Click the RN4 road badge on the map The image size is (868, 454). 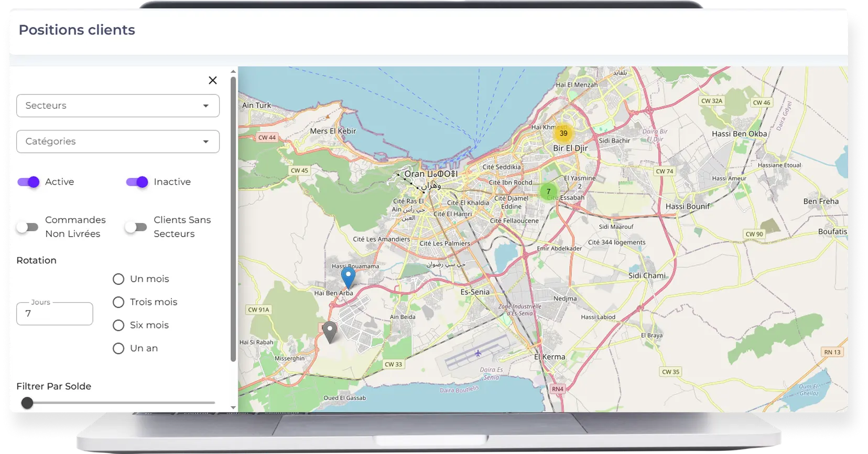coord(557,389)
